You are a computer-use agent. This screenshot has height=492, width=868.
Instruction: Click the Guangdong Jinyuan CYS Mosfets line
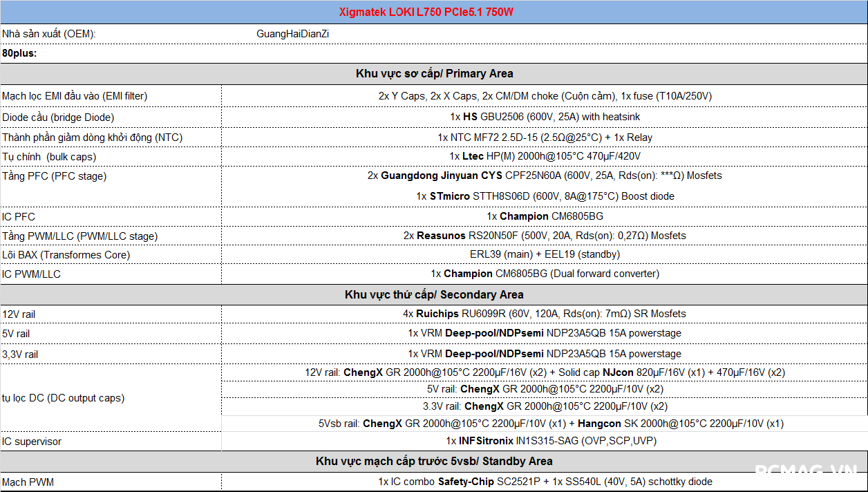click(x=545, y=176)
